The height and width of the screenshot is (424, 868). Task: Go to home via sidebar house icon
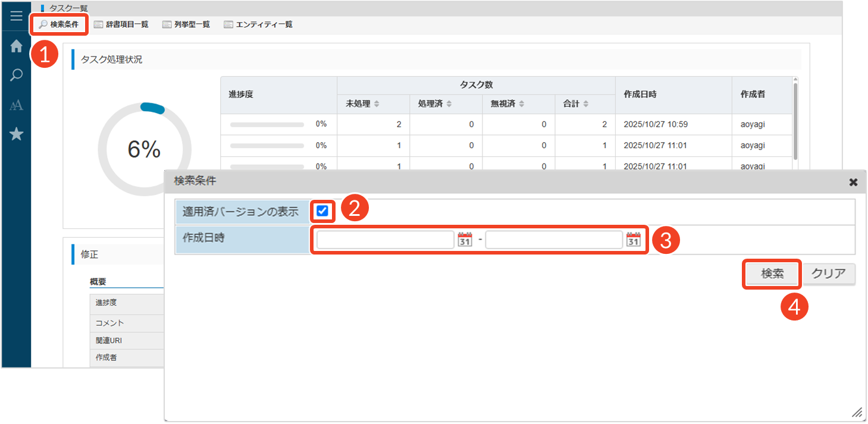point(16,46)
